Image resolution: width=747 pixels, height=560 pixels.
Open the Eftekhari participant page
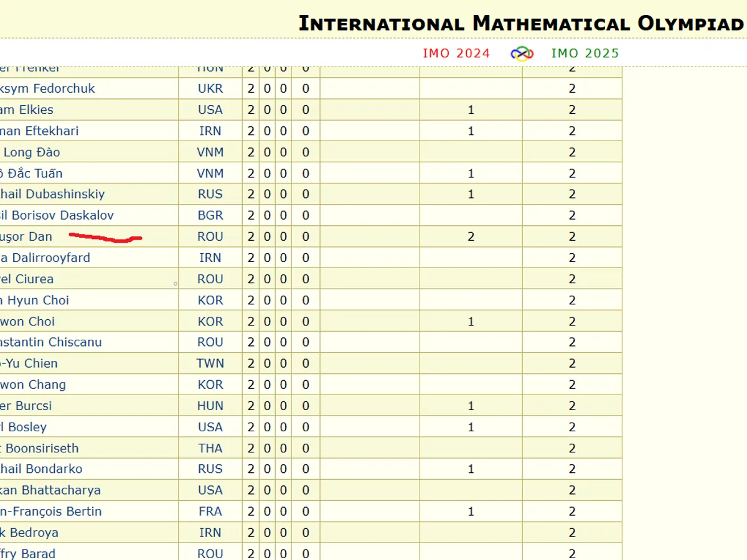coord(39,131)
